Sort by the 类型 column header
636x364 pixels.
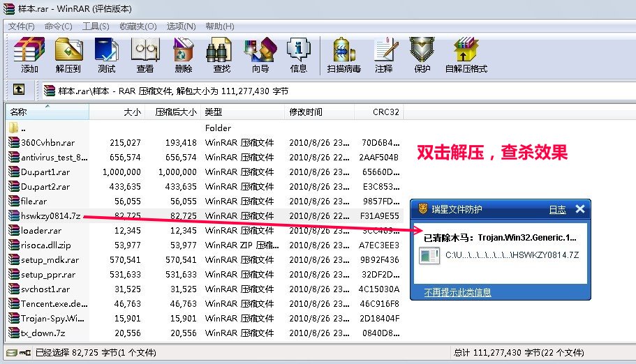coord(243,112)
